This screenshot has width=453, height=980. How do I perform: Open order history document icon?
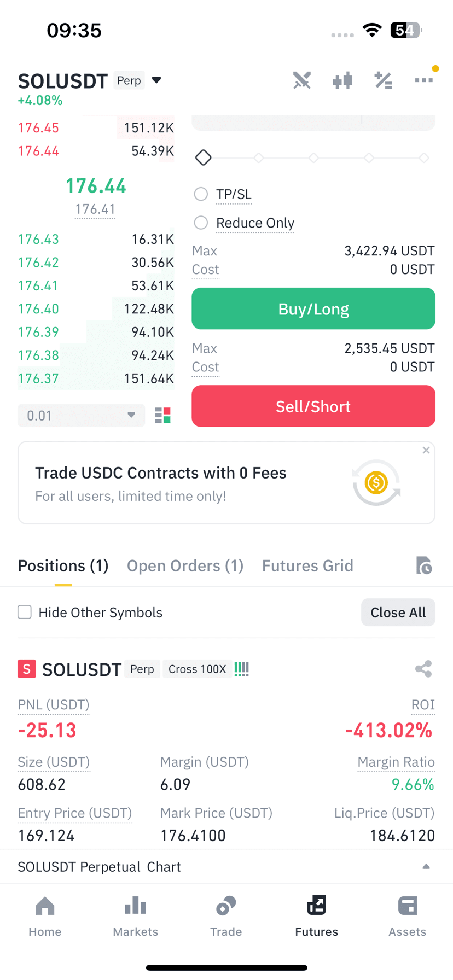click(x=424, y=565)
